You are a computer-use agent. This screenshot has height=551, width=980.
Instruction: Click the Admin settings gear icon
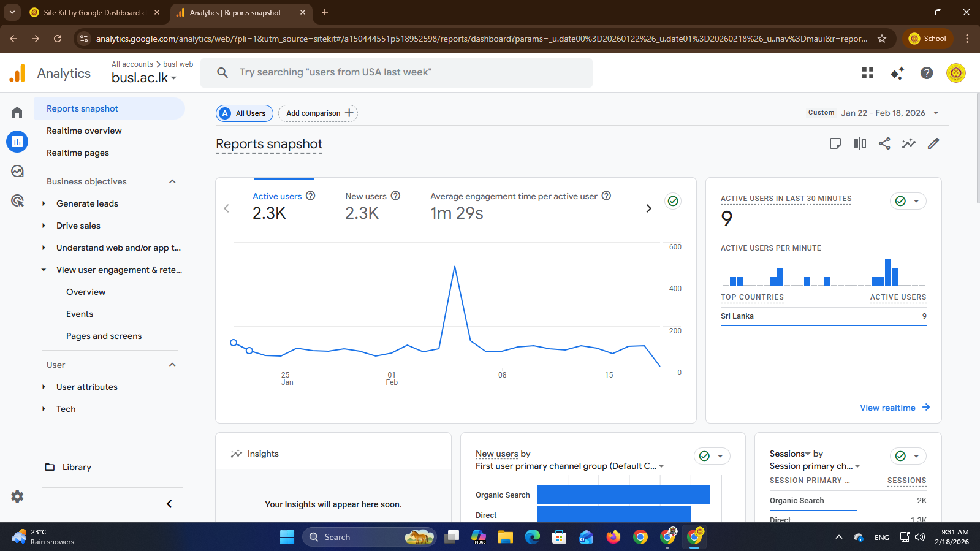[17, 496]
